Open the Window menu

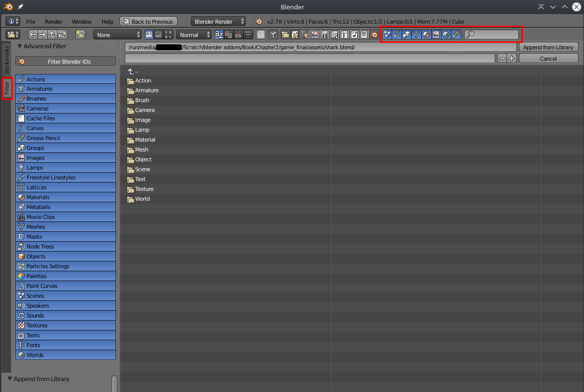coord(81,21)
